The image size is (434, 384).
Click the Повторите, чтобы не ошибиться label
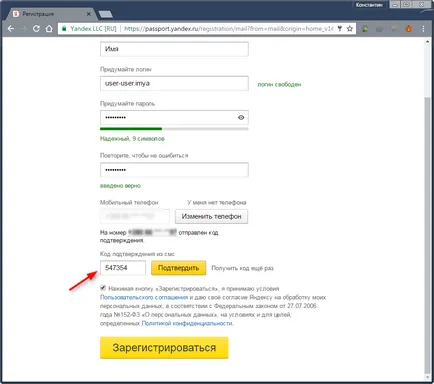144,155
